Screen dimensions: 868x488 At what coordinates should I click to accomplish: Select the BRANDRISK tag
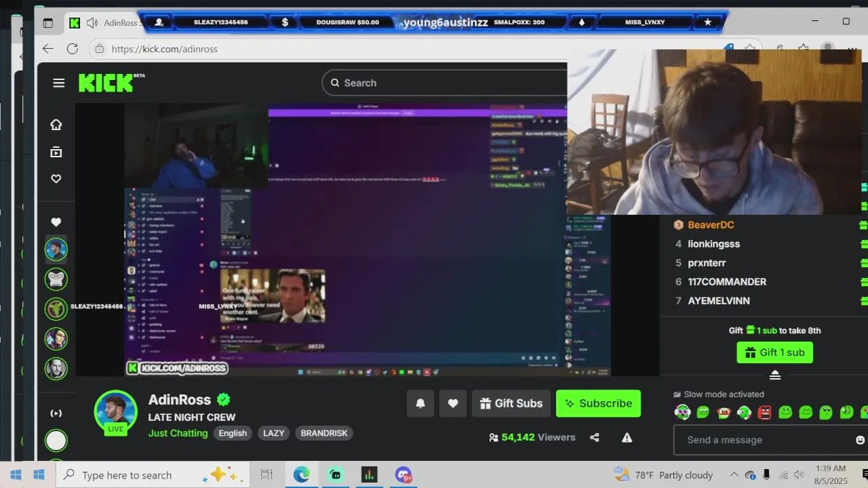click(x=324, y=433)
